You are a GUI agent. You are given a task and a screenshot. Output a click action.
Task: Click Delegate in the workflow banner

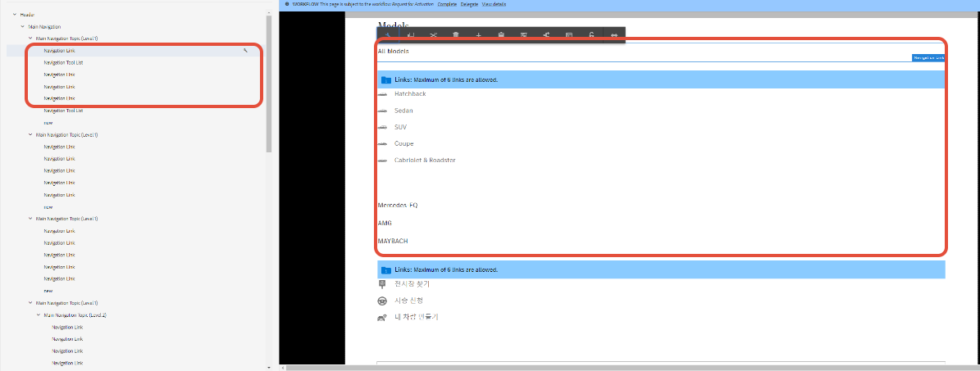coord(469,4)
